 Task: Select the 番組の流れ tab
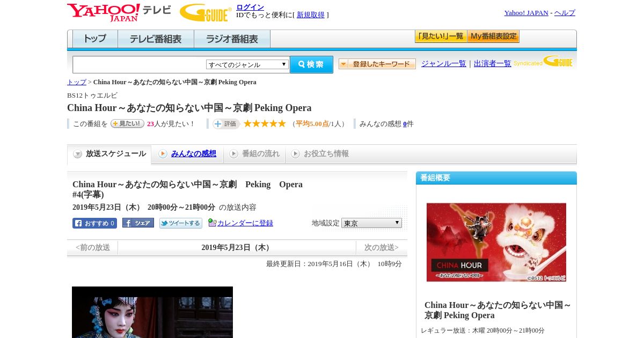click(x=254, y=154)
